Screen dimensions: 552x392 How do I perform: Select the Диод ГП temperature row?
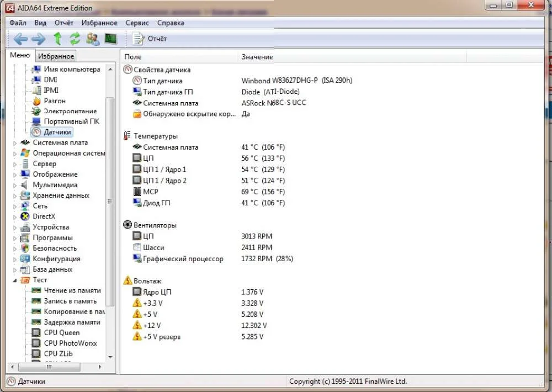pos(209,203)
